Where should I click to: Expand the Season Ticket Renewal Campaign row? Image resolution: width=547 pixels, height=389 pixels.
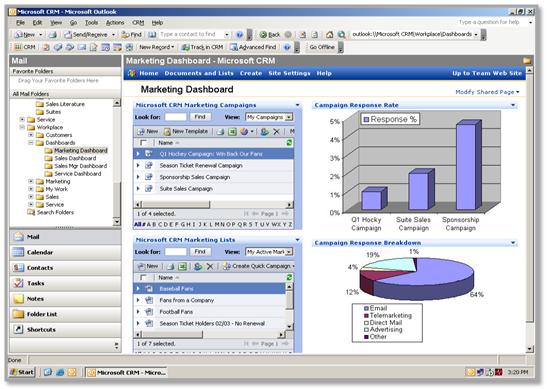tap(138, 165)
